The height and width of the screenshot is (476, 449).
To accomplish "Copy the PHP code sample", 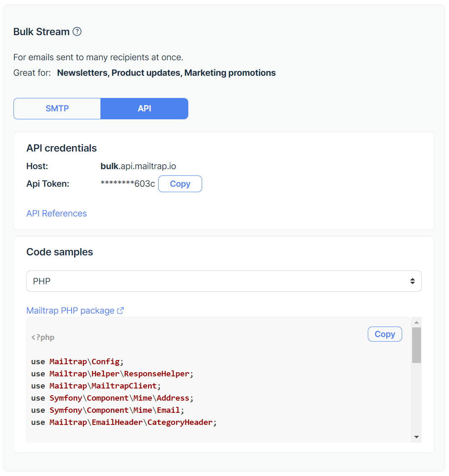I will (x=384, y=334).
